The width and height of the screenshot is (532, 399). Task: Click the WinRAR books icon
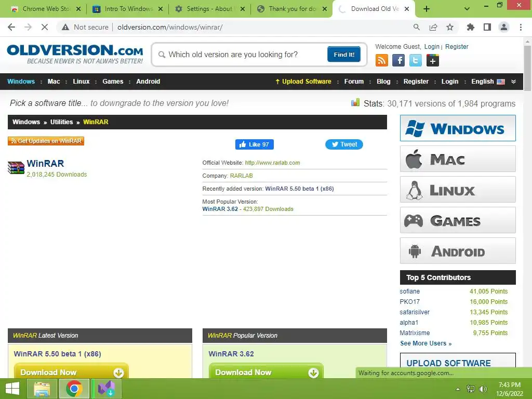point(16,168)
